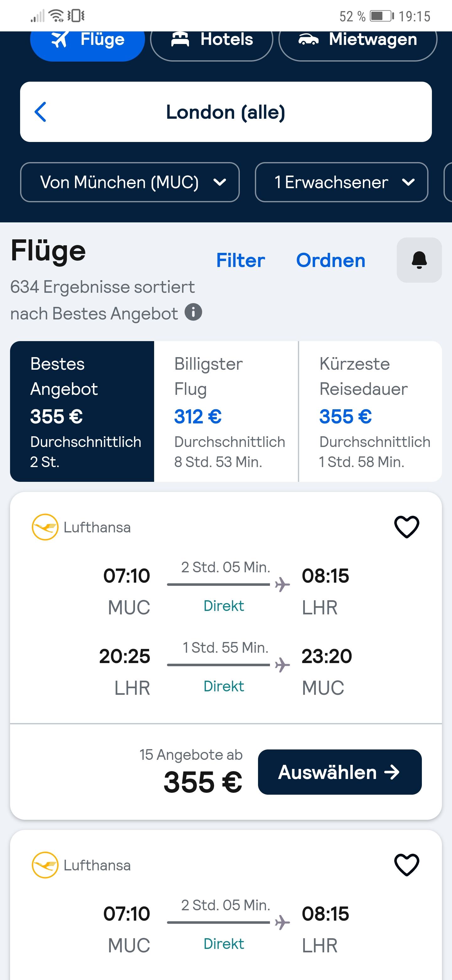Open the 1 Erwachsener passenger dropdown
452x980 pixels.
point(342,182)
